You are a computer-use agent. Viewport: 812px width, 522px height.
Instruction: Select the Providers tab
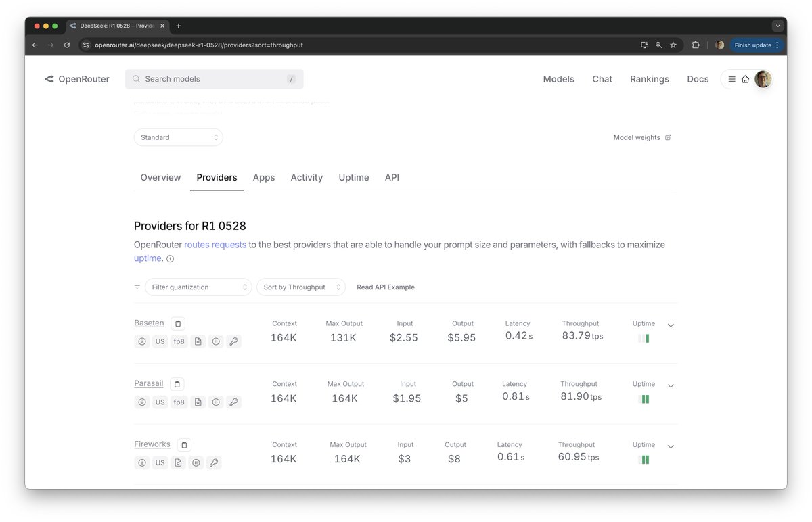coord(217,177)
